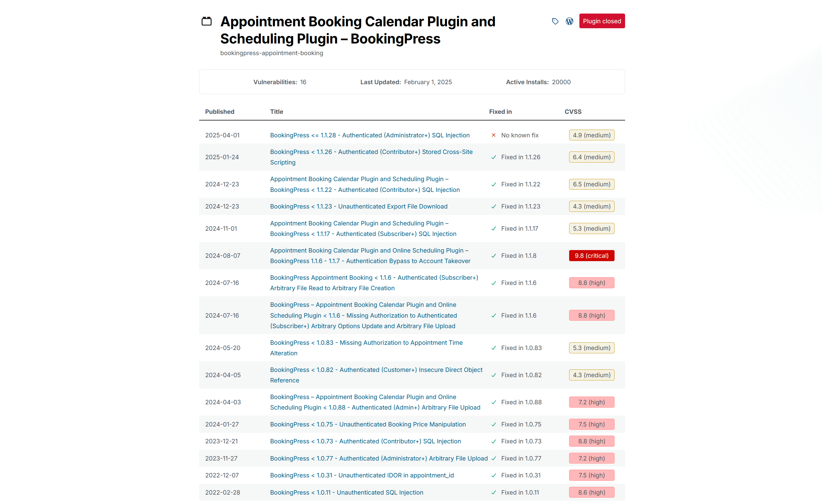
Task: Click the checkmark beside Fixed in 1.0.75
Action: click(494, 425)
